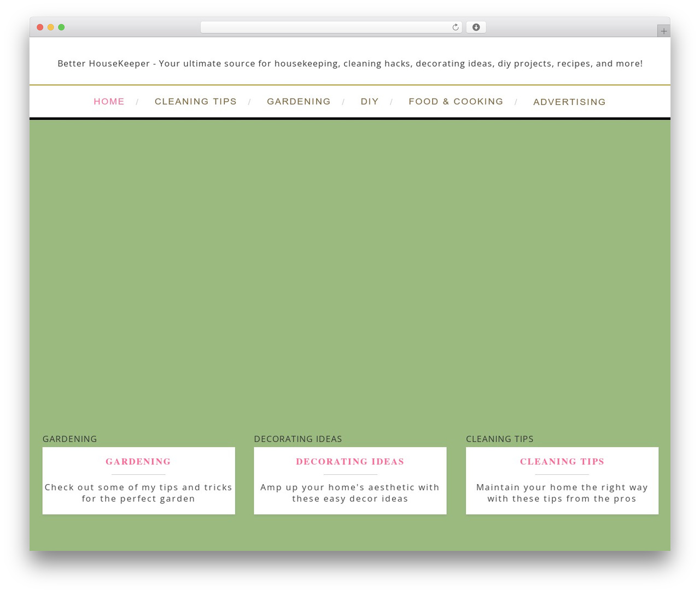
Task: Open the Food & Cooking menu item
Action: (456, 102)
